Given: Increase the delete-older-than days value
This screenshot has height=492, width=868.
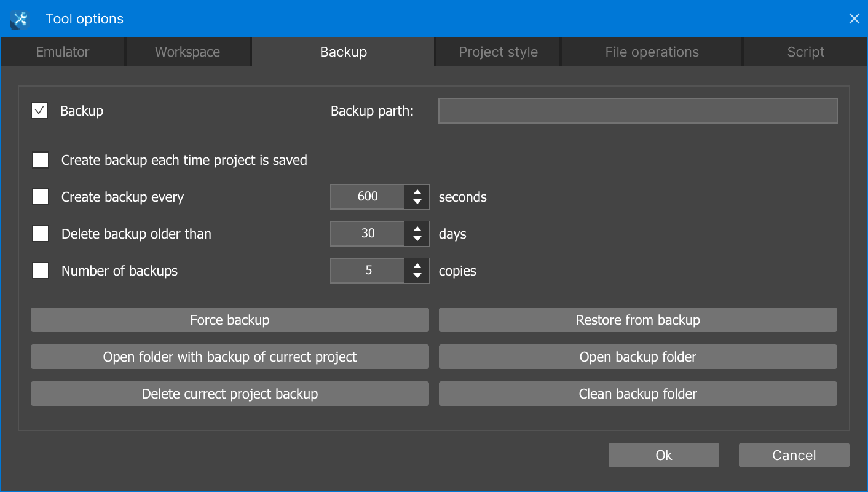Looking at the screenshot, I should [x=417, y=228].
